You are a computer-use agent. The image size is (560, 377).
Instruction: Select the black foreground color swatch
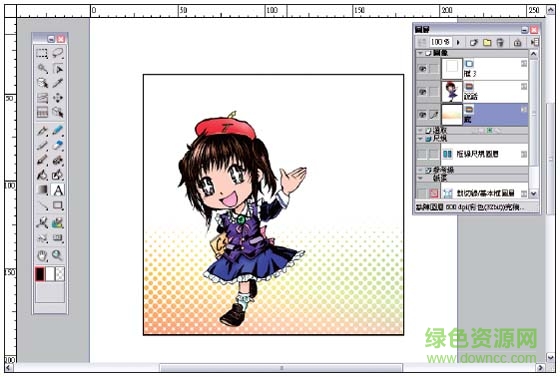click(40, 274)
